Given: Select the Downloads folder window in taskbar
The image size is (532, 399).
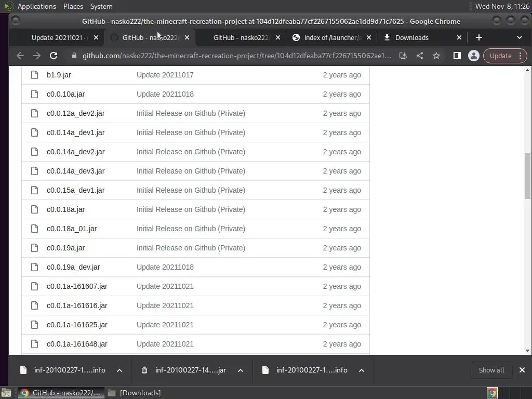Looking at the screenshot, I should (135, 393).
